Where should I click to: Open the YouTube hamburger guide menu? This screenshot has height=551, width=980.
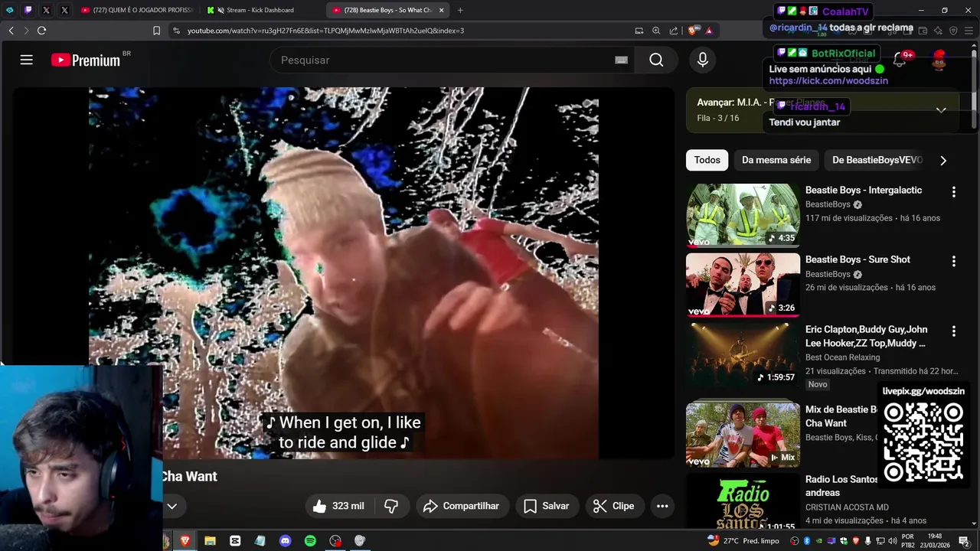(x=27, y=60)
